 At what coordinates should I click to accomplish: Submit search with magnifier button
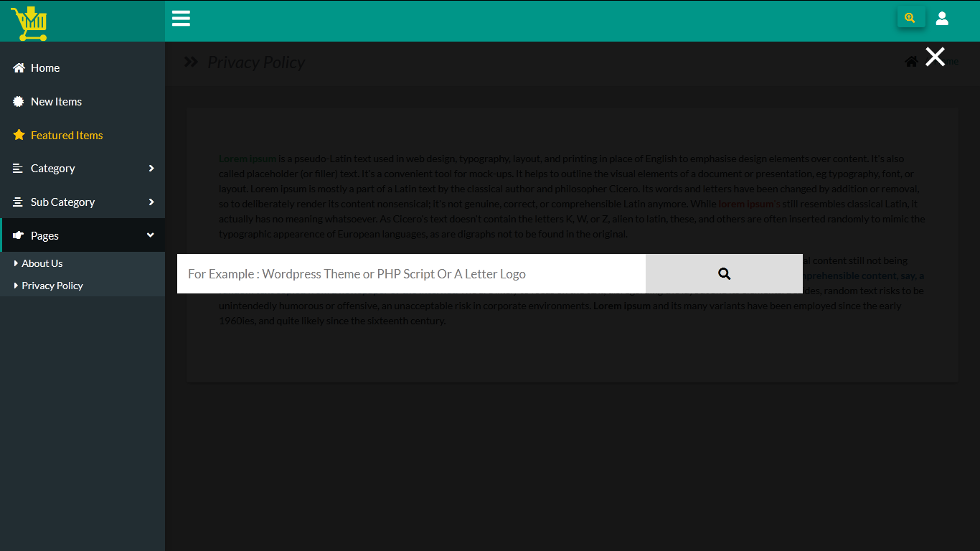(724, 273)
